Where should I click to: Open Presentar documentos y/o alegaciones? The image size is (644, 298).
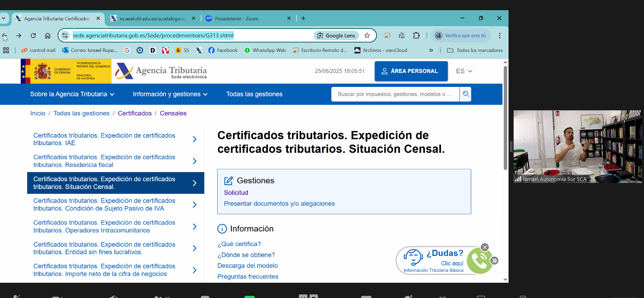click(x=279, y=204)
